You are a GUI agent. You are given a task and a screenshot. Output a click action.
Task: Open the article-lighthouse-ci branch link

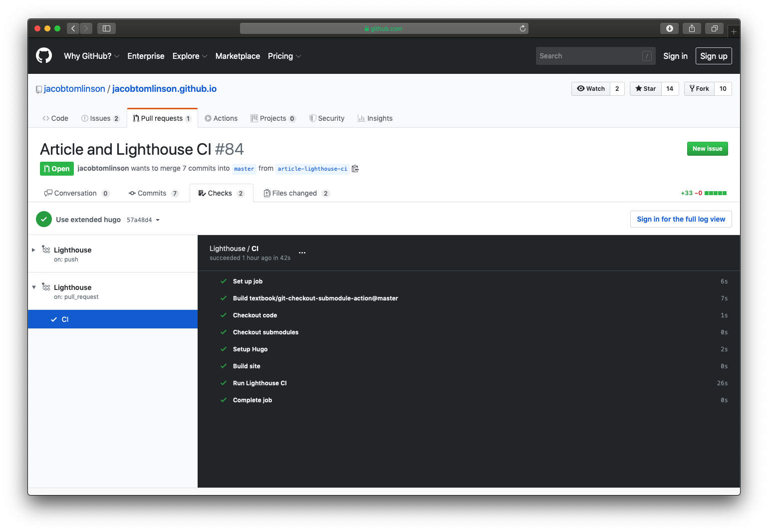[312, 169]
